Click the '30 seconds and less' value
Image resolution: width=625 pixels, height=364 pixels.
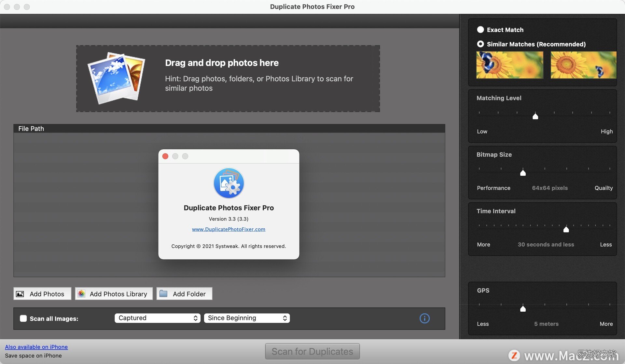tap(546, 245)
